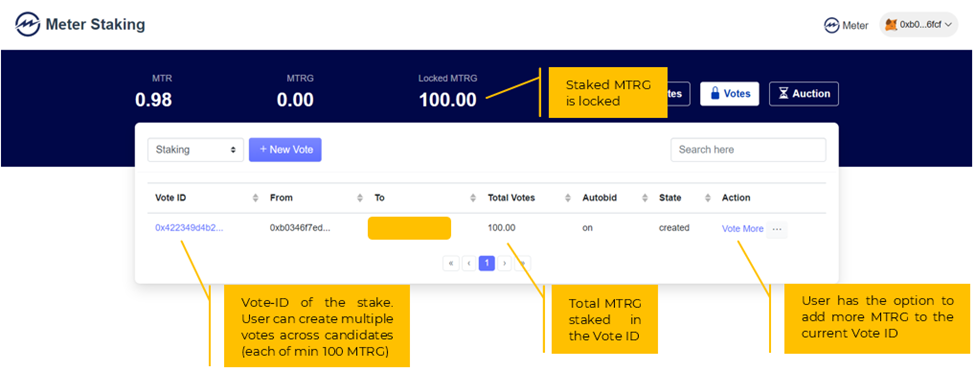
Task: Select page 1 in pagination
Action: pyautogui.click(x=487, y=263)
